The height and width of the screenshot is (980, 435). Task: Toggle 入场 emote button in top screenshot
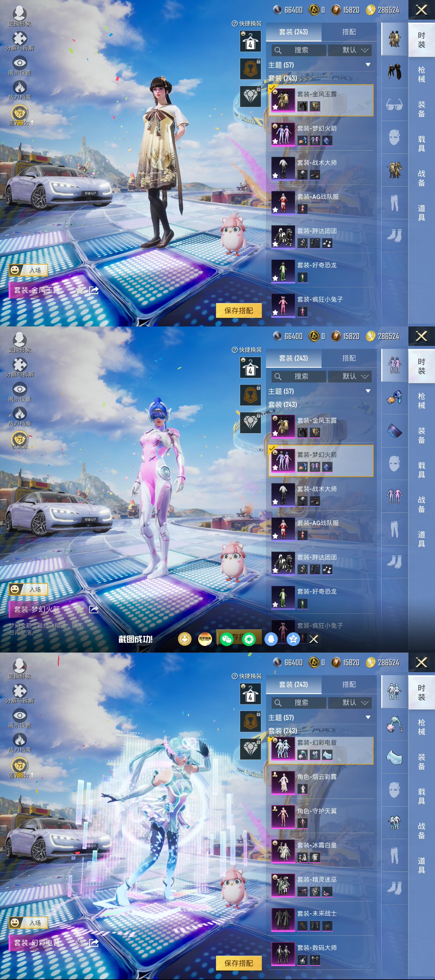[x=29, y=270]
